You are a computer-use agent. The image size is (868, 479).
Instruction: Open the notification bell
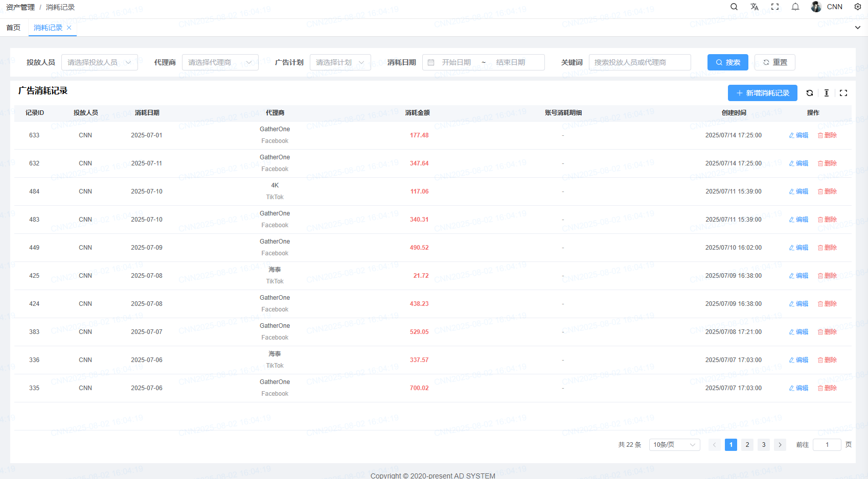pyautogui.click(x=795, y=7)
